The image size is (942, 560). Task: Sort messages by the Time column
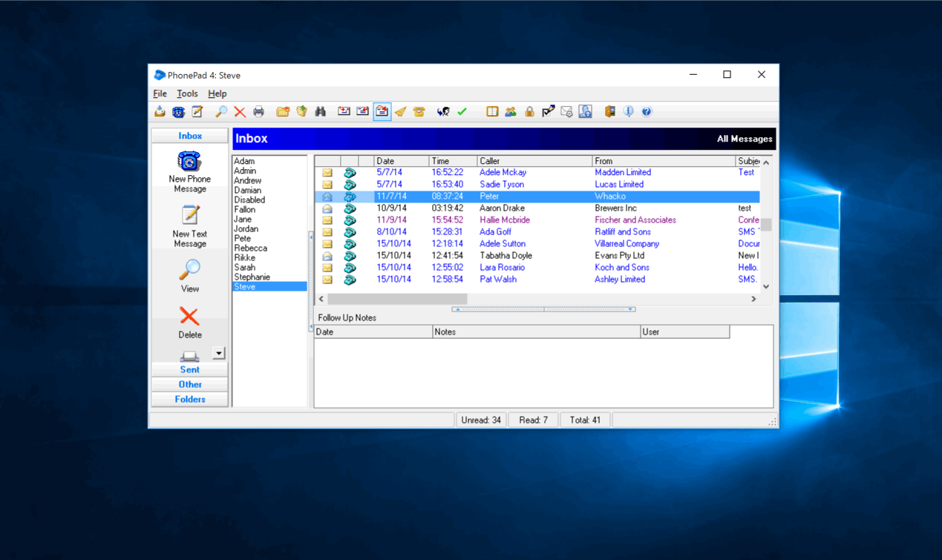453,161
